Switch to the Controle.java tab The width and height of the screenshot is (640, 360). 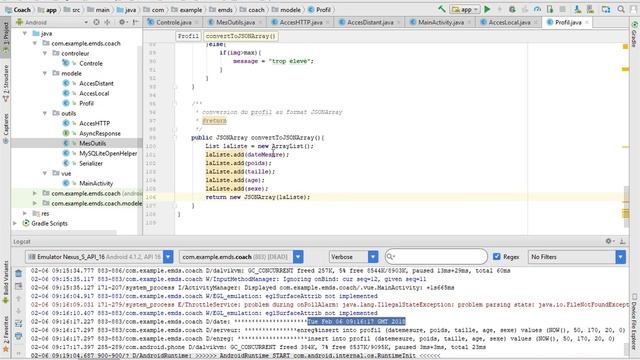pos(173,22)
